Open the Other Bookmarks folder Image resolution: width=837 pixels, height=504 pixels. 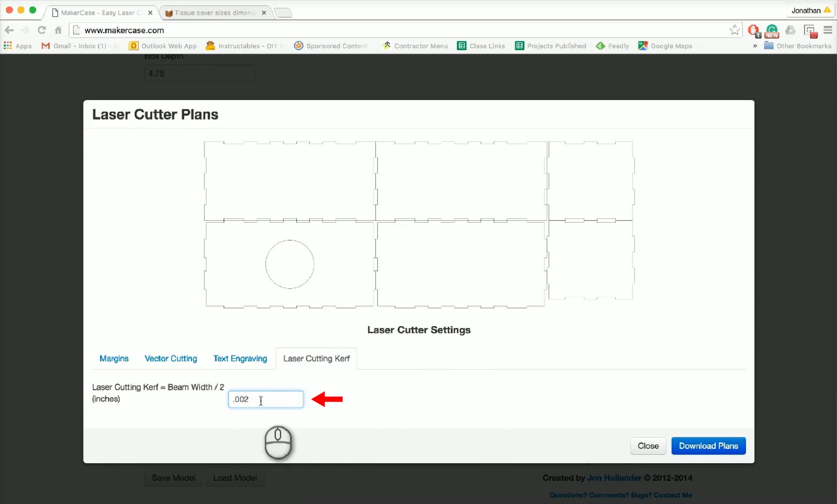[798, 46]
